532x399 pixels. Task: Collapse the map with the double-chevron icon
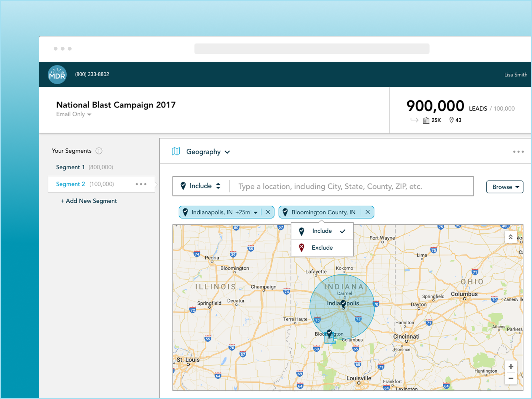pyautogui.click(x=511, y=237)
